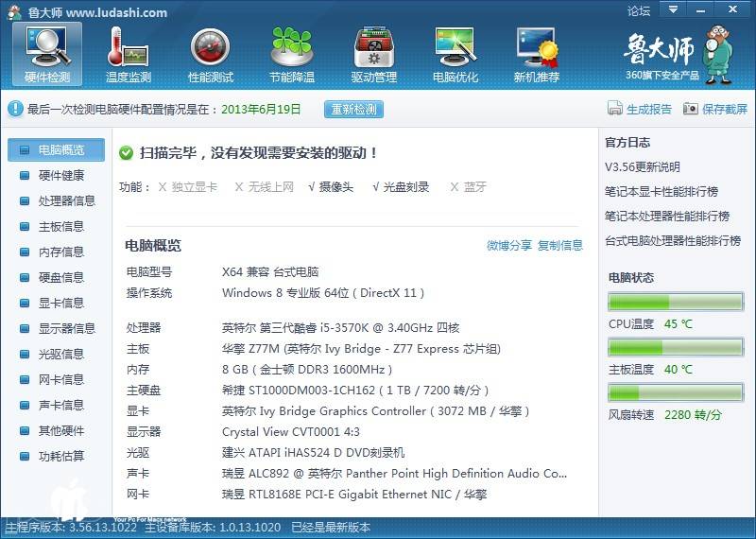
Task: Click the 微博分享 share link
Action: click(509, 246)
